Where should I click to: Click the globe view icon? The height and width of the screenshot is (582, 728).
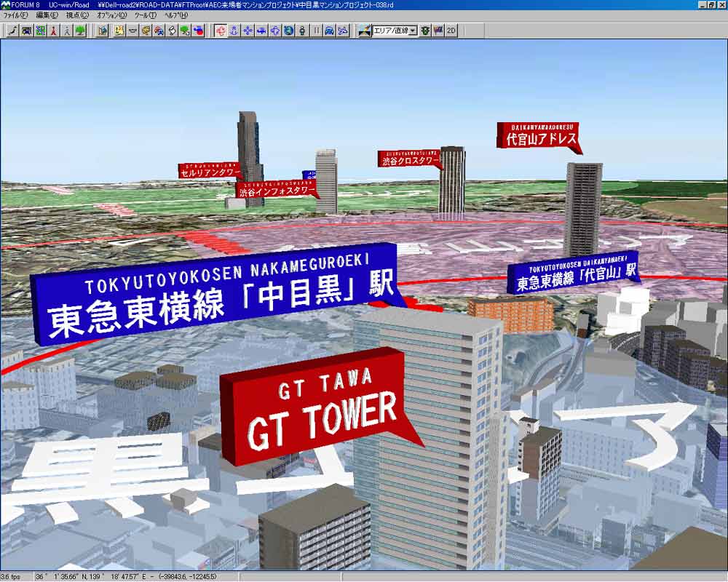tap(288, 31)
